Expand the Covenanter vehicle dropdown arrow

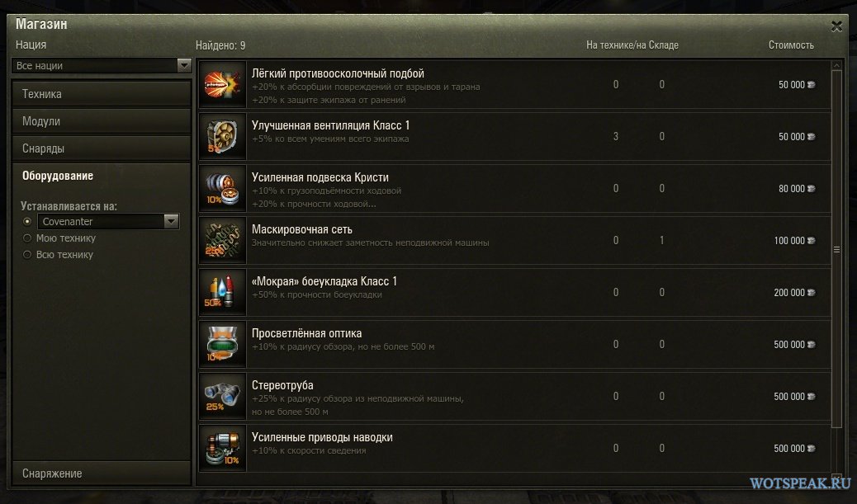171,221
